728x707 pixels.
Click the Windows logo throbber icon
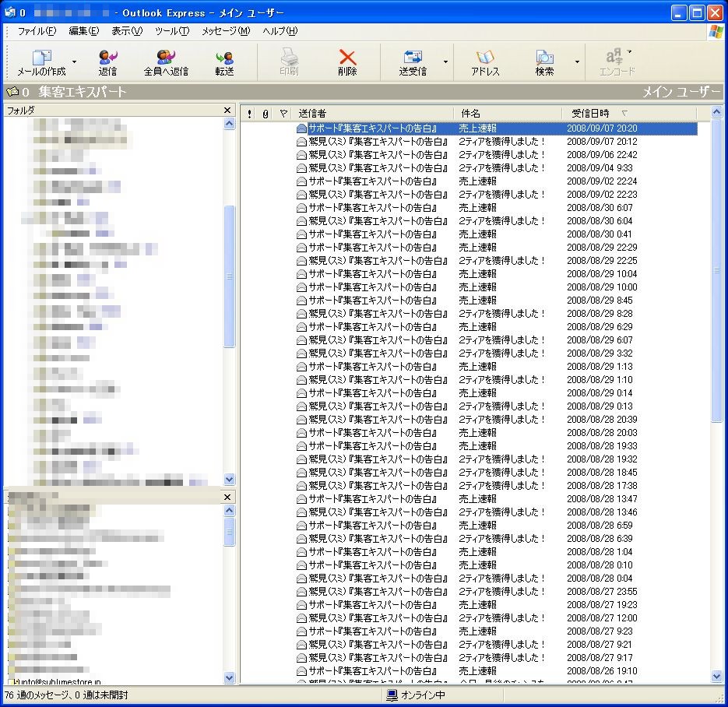point(716,32)
